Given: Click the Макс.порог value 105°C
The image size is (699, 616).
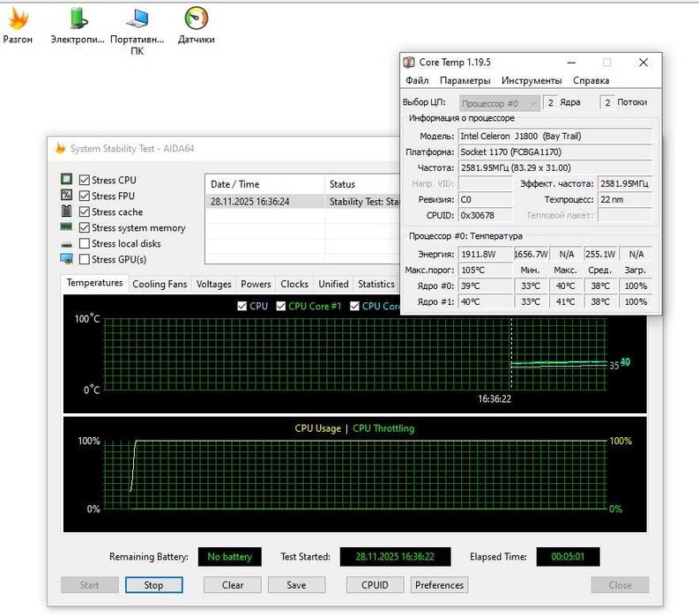Looking at the screenshot, I should (486, 271).
